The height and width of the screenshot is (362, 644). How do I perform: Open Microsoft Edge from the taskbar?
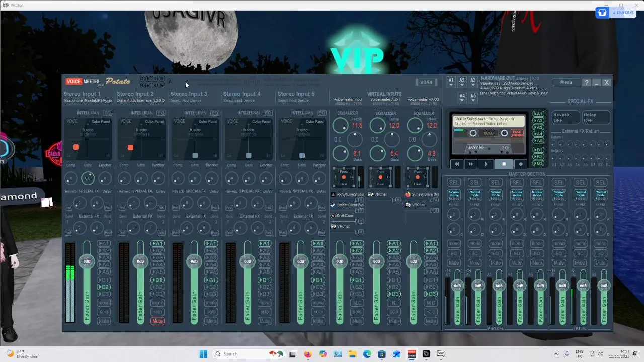[367, 354]
